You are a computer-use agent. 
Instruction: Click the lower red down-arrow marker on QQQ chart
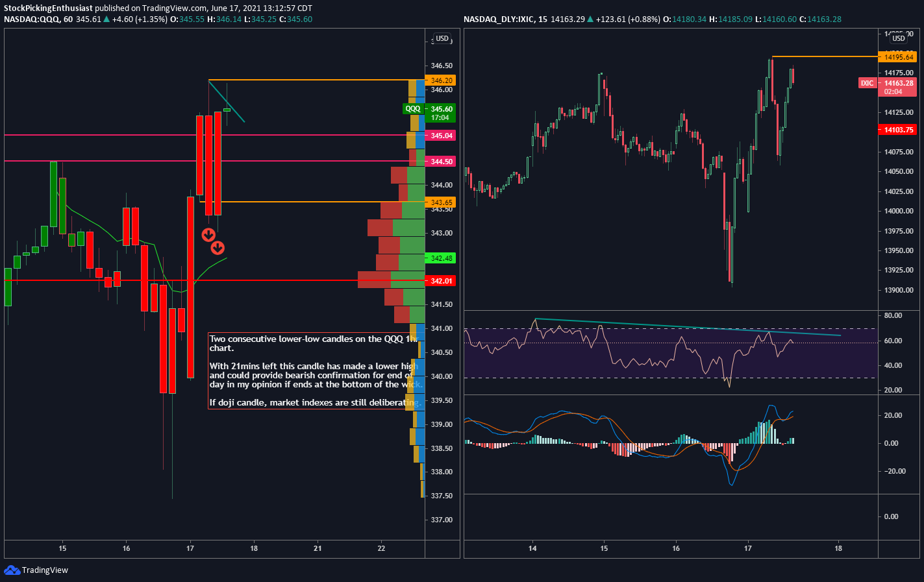(218, 248)
